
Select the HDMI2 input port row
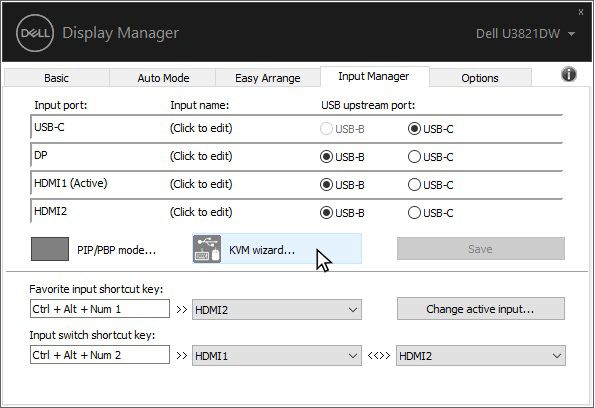tap(296, 212)
